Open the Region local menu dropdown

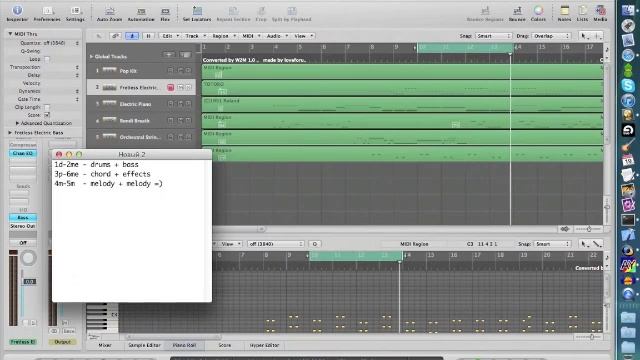click(x=224, y=36)
